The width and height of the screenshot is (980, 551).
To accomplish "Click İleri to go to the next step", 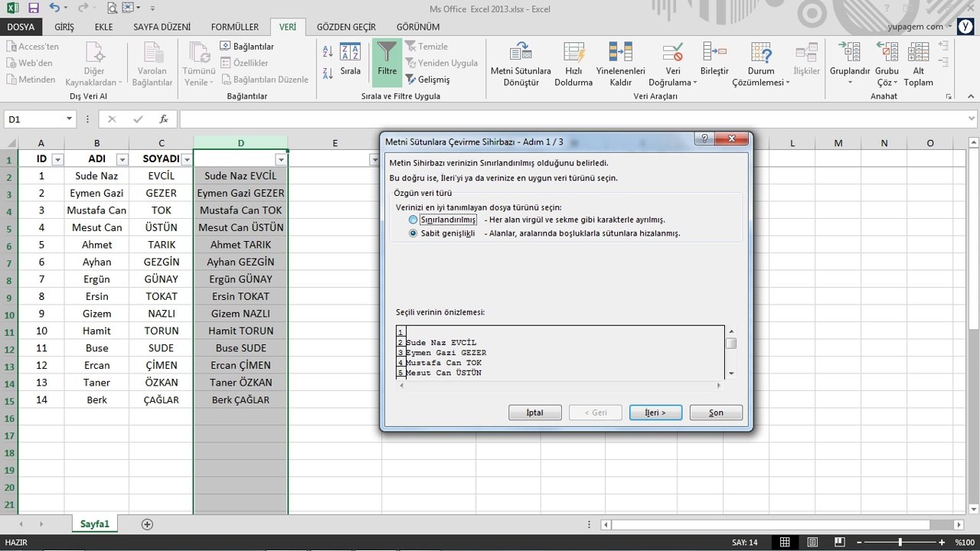I will pyautogui.click(x=655, y=412).
